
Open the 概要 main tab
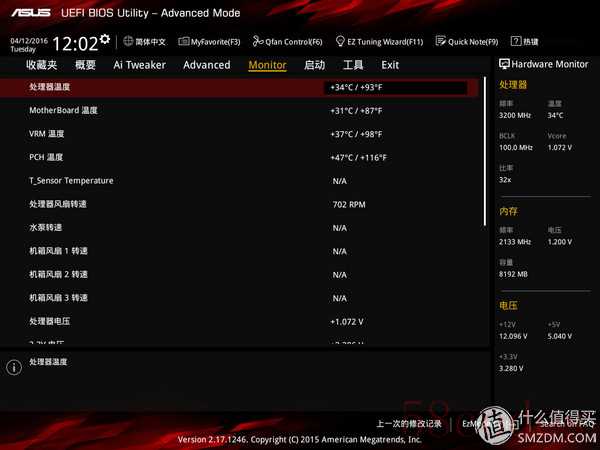[85, 65]
